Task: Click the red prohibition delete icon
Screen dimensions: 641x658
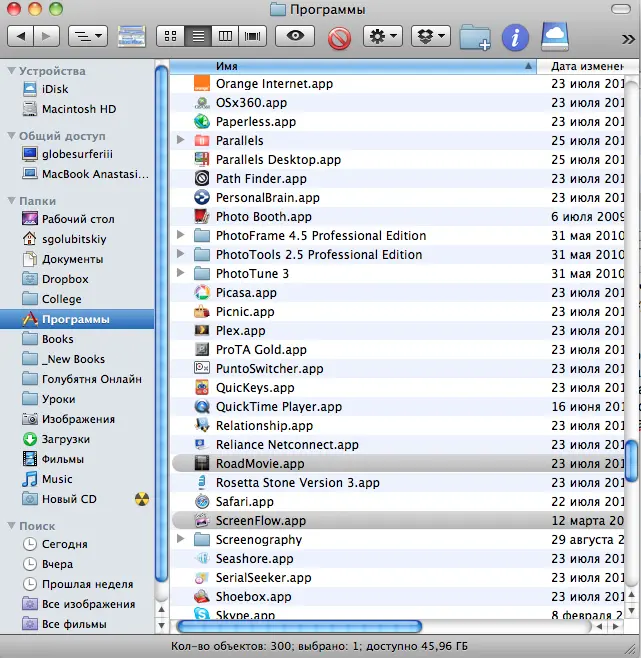Action: click(x=339, y=39)
